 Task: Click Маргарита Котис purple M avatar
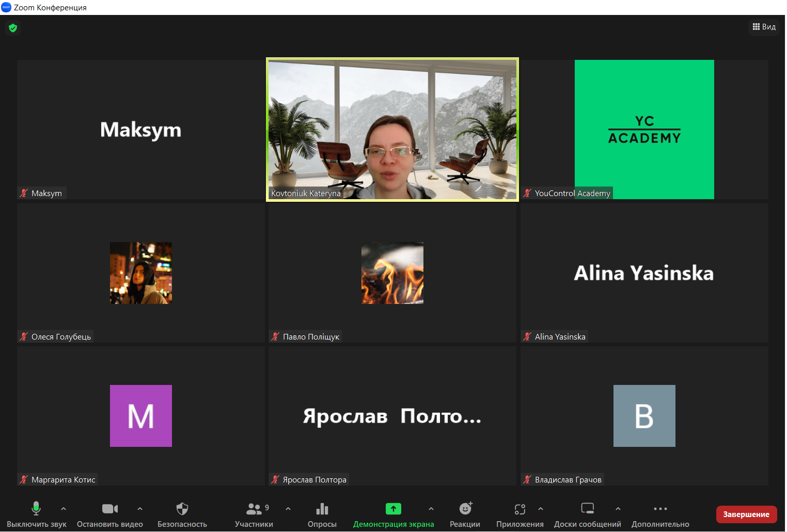140,416
